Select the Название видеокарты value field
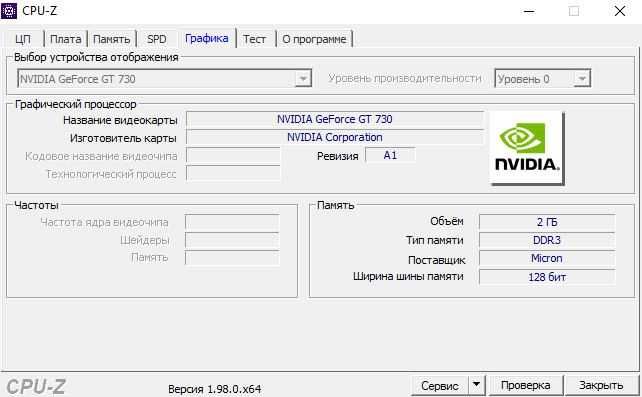 (335, 119)
